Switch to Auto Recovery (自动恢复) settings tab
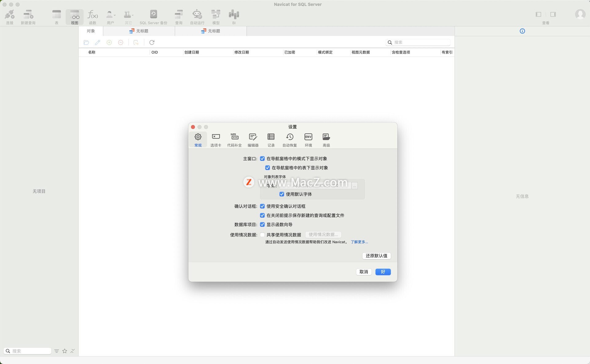The height and width of the screenshot is (364, 590). coord(290,140)
